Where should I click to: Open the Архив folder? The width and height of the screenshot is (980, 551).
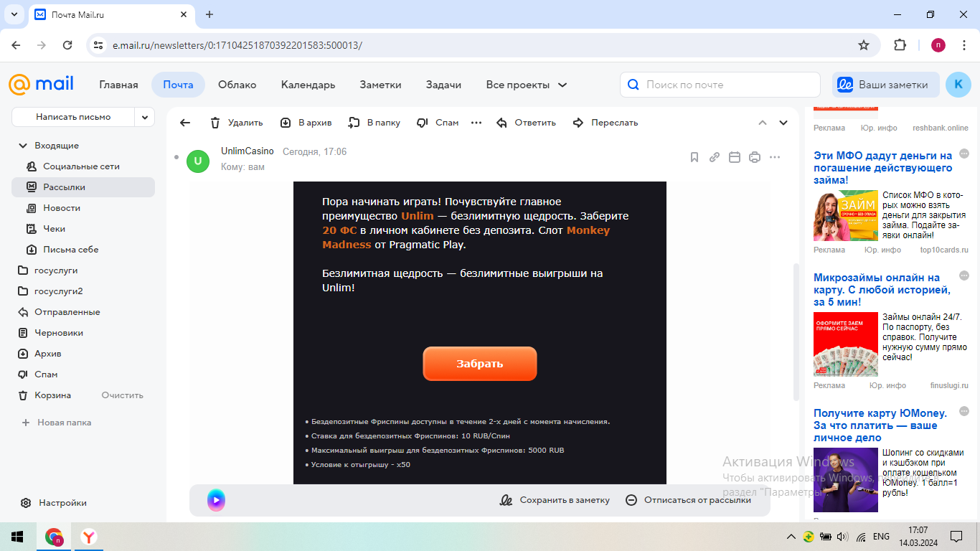(x=83, y=354)
